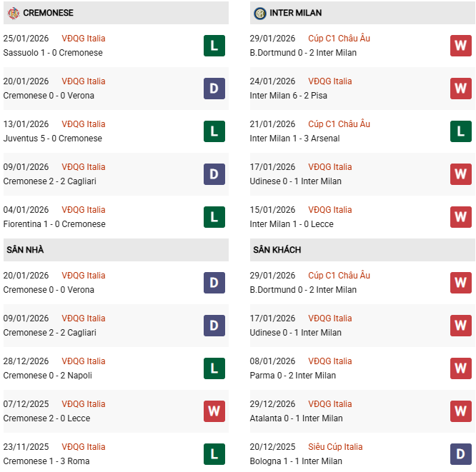Click the Inter Milan club crest icon
The height and width of the screenshot is (472, 476).
(259, 13)
